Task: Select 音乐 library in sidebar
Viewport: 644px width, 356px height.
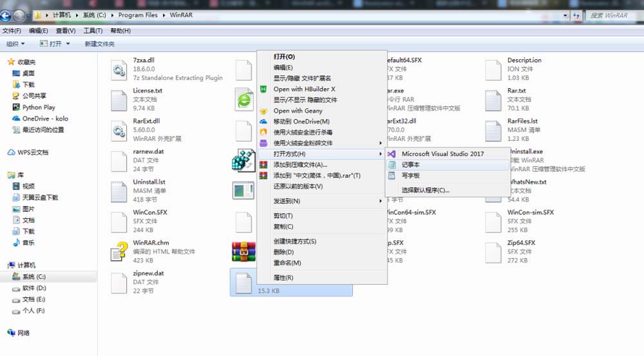Action: coord(28,243)
